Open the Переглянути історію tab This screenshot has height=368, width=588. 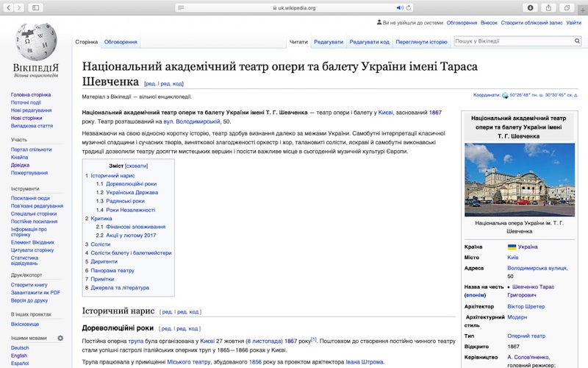click(421, 42)
